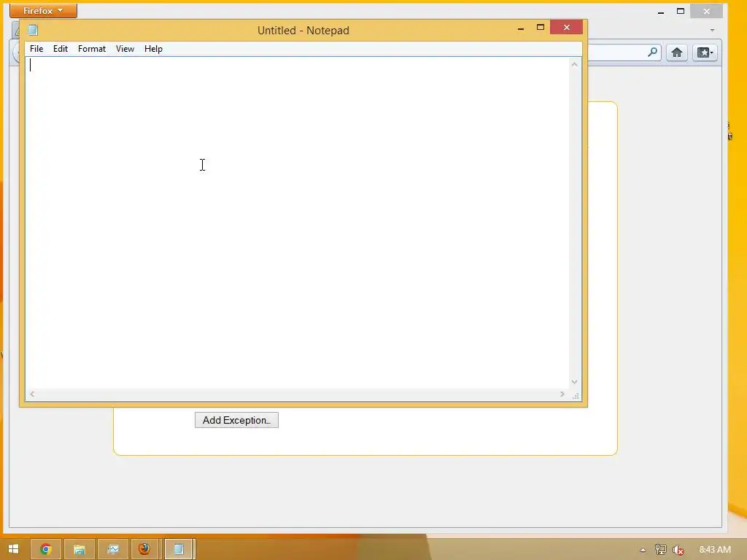
Task: Click the Firefox Home icon
Action: (x=676, y=52)
